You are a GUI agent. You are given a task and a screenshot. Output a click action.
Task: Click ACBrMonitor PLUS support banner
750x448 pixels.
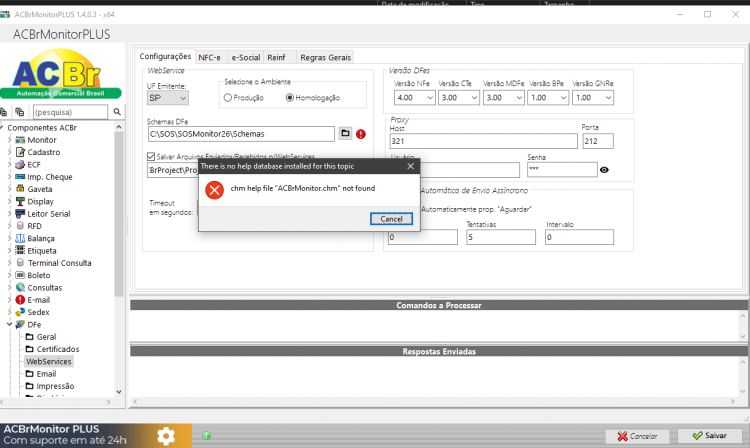[x=96, y=435]
